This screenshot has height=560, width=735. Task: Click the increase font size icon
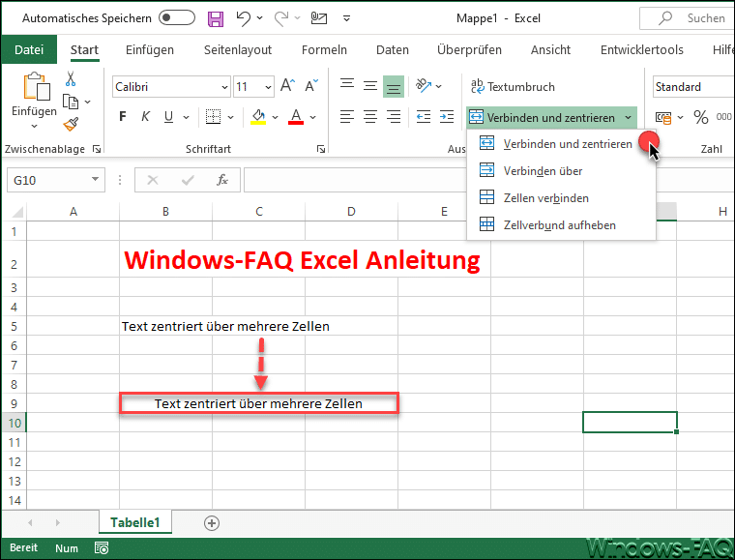[x=287, y=86]
